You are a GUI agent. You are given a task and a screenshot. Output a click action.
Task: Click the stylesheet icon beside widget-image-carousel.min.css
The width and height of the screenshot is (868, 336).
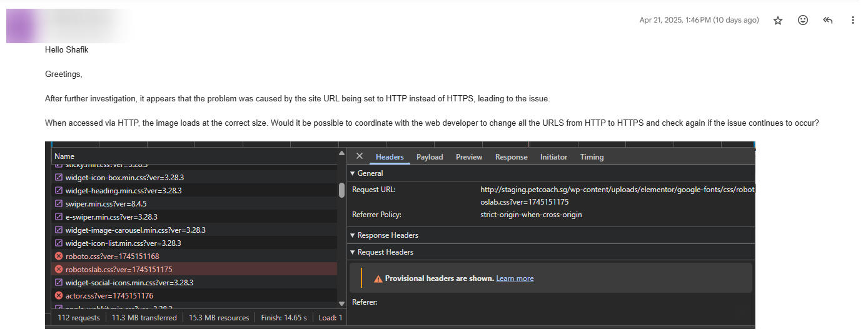[x=59, y=230]
